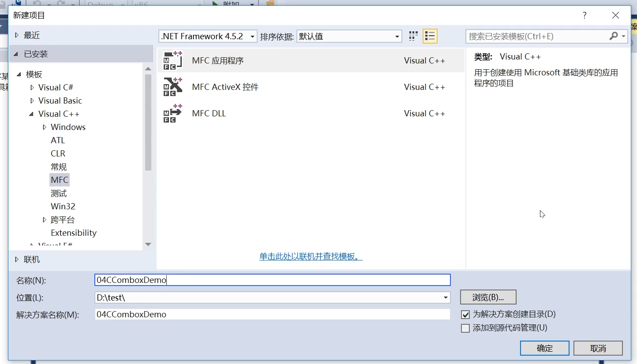Expand the Visual C# node
The image size is (637, 364).
[x=32, y=88]
